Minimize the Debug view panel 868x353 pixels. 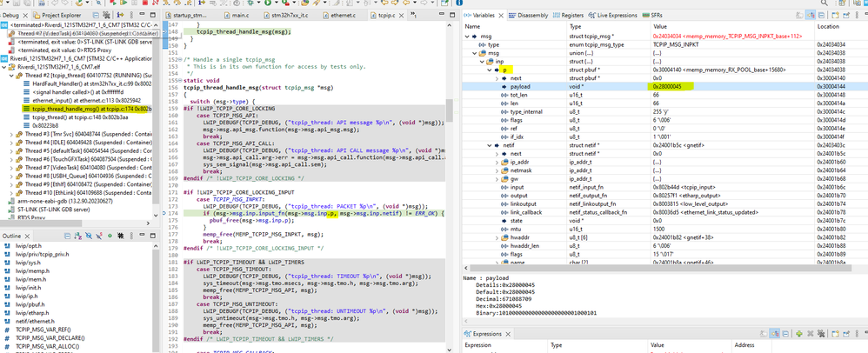pyautogui.click(x=143, y=13)
